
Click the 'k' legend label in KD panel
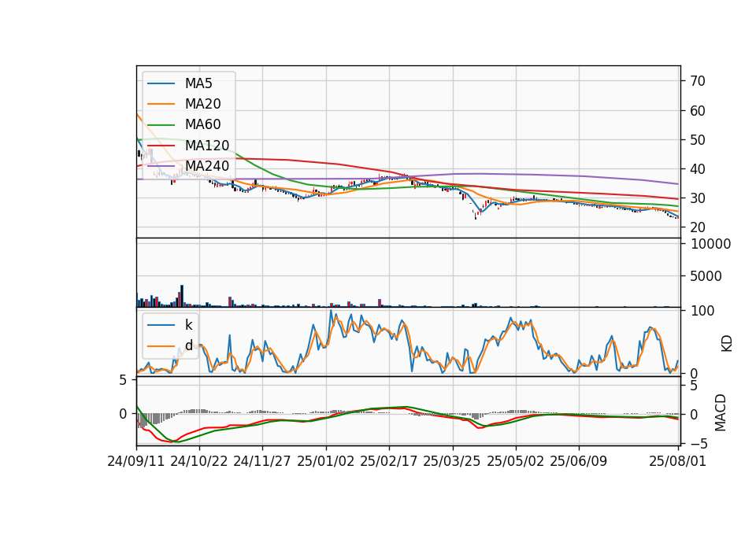[x=188, y=325]
